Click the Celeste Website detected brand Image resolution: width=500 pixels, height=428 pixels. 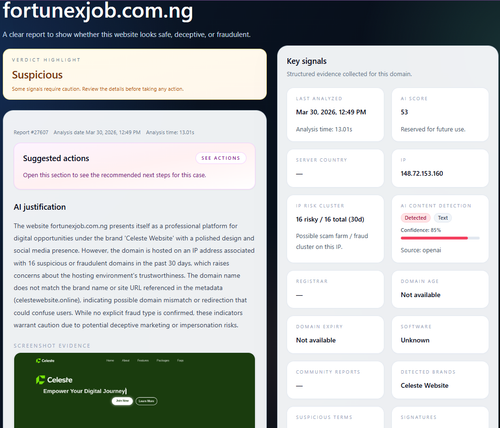(x=424, y=386)
